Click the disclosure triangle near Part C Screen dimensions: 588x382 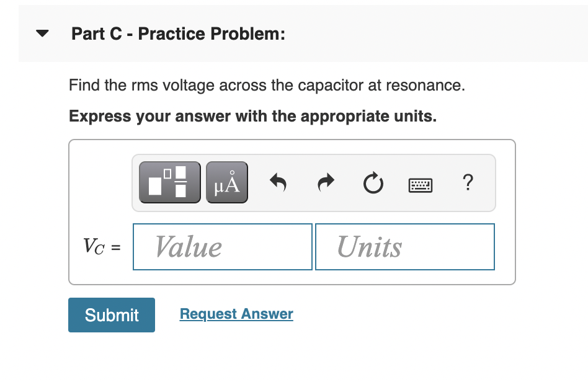[x=41, y=33]
